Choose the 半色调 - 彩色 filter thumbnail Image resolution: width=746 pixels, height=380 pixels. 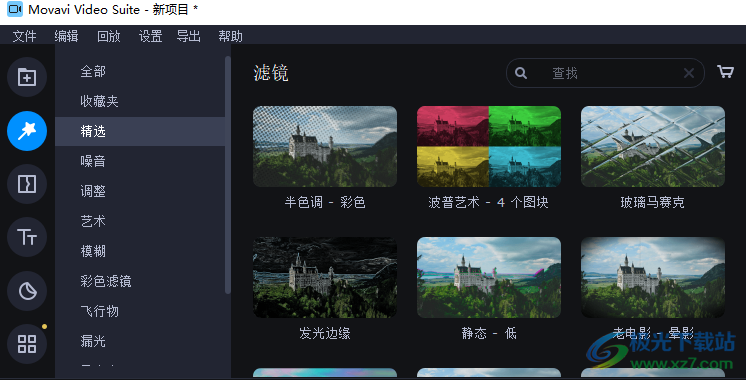(325, 146)
